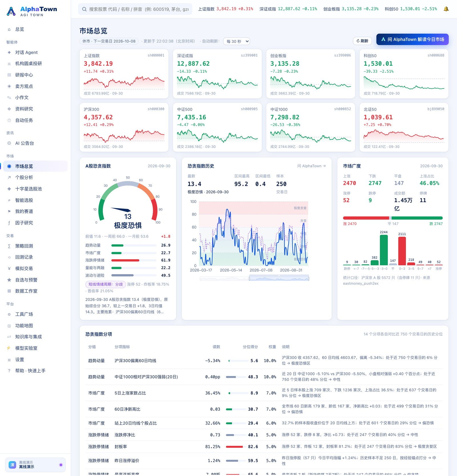
Task: Open 数据工作室 menu item
Action: tap(35, 291)
